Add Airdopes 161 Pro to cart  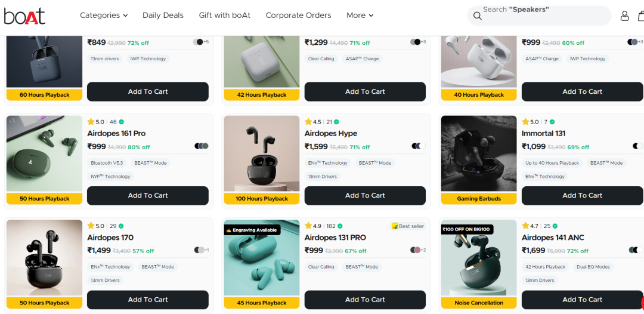tap(148, 196)
